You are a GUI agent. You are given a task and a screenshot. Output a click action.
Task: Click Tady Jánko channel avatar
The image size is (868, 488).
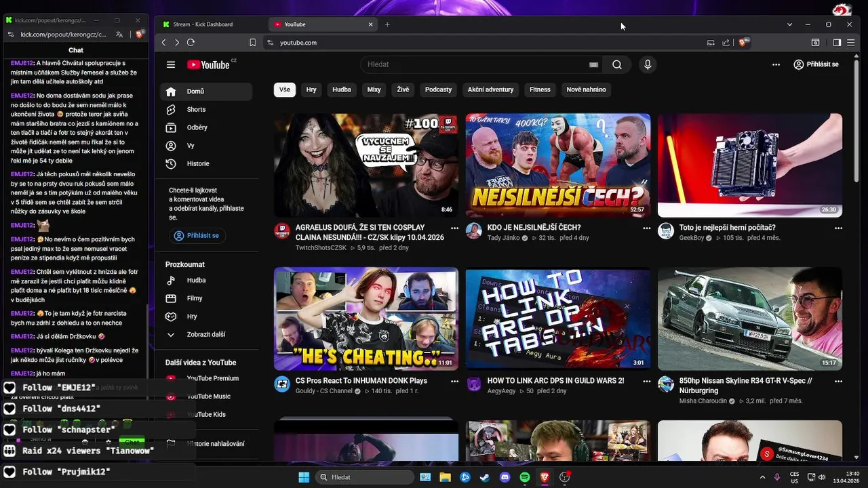point(474,230)
